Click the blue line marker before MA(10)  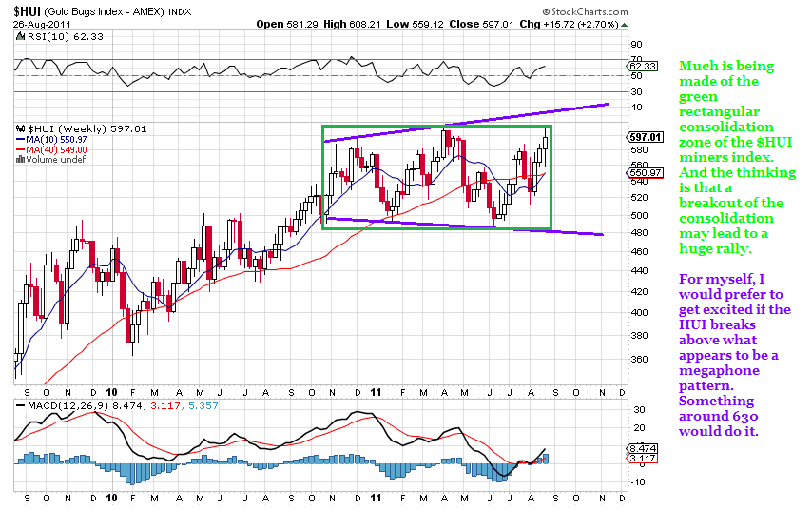21,140
